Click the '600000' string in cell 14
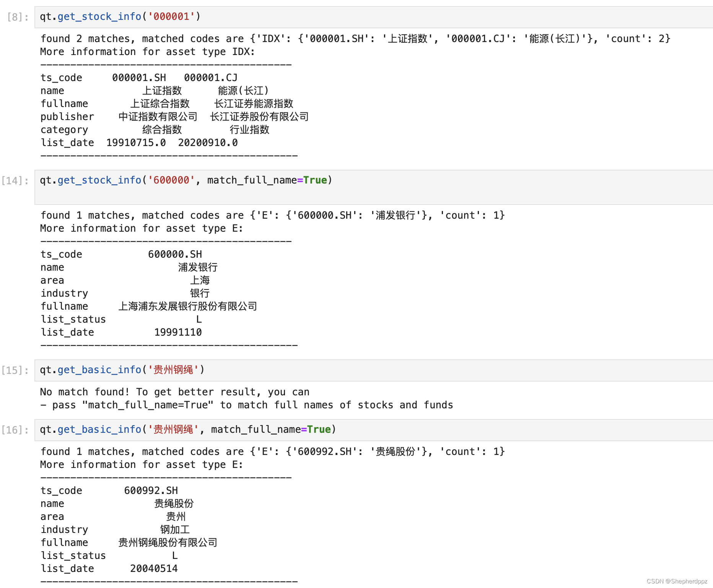 [x=171, y=180]
